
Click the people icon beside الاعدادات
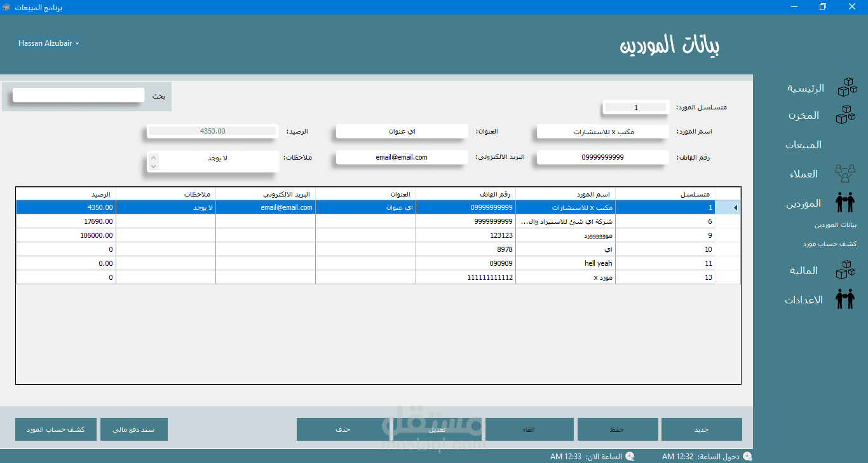click(x=845, y=300)
